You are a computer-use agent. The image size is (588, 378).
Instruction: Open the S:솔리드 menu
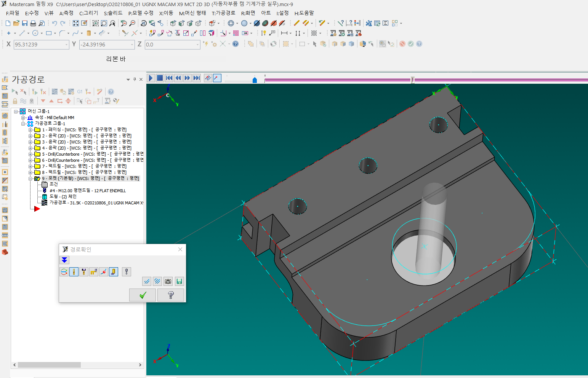[113, 13]
